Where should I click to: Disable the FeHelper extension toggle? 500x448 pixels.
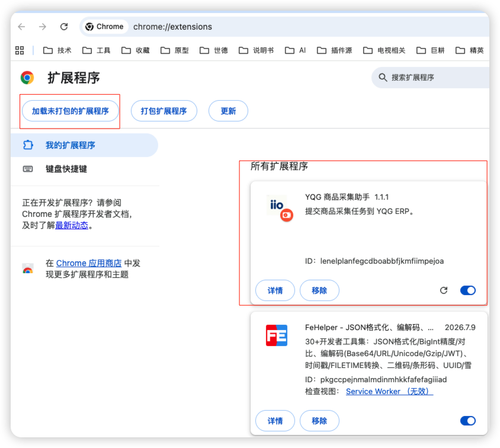click(468, 421)
